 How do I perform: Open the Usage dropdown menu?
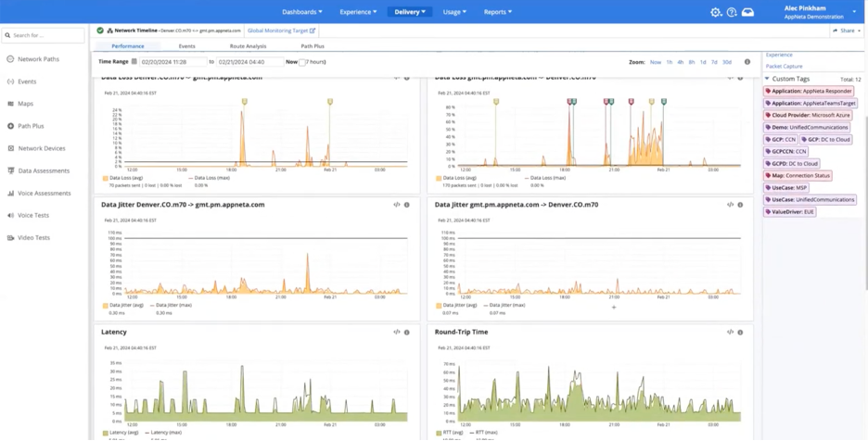coord(454,12)
